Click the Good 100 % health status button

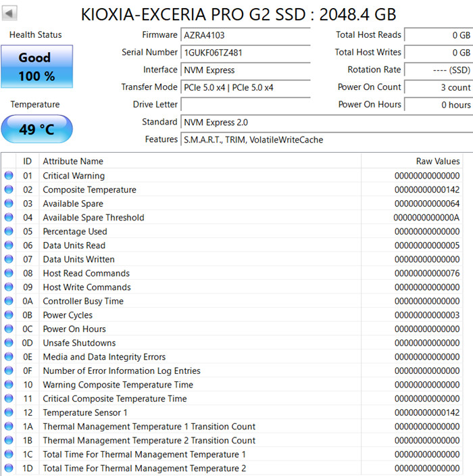click(36, 66)
